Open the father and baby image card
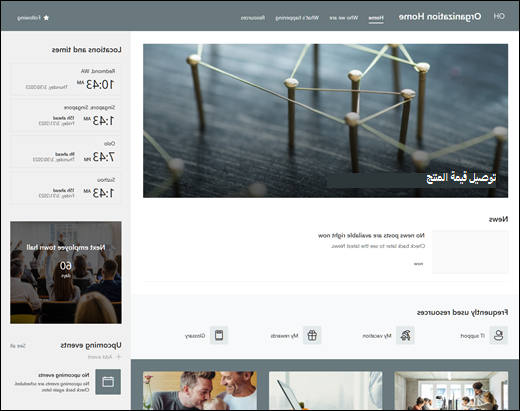The height and width of the screenshot is (411, 520). click(x=200, y=391)
